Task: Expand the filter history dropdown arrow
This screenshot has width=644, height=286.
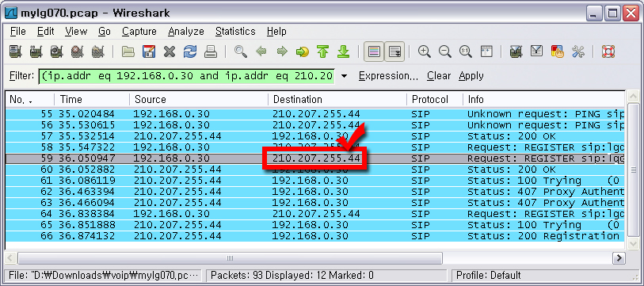Action: (344, 76)
